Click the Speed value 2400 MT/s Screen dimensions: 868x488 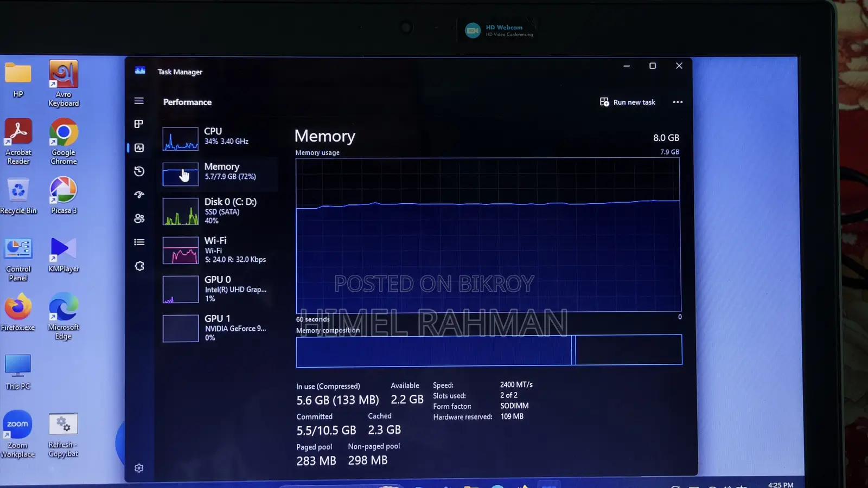click(516, 384)
